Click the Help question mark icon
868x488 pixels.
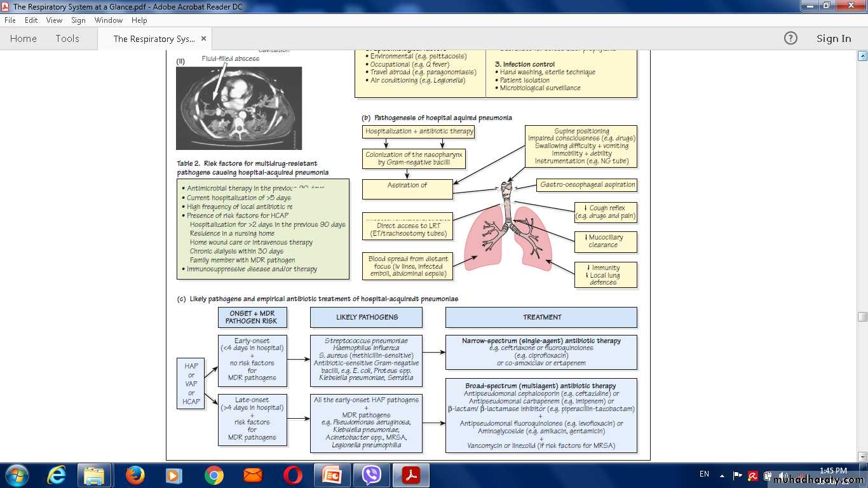(790, 38)
